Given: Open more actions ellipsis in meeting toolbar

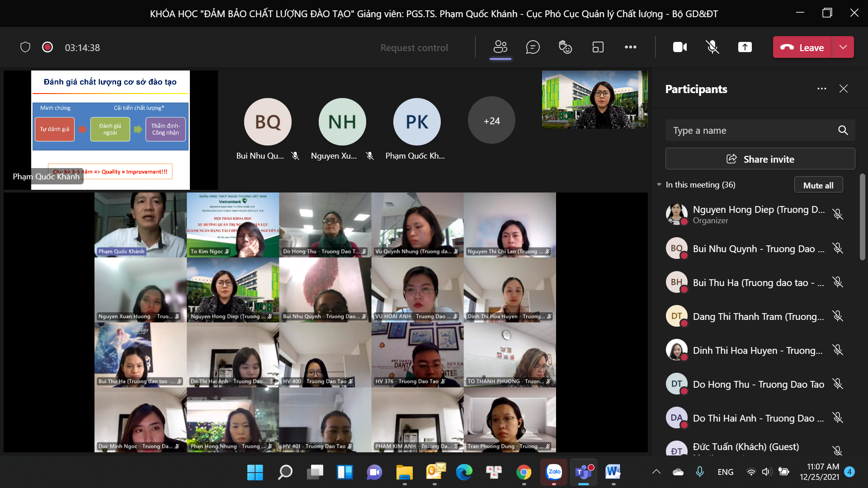Looking at the screenshot, I should 630,47.
